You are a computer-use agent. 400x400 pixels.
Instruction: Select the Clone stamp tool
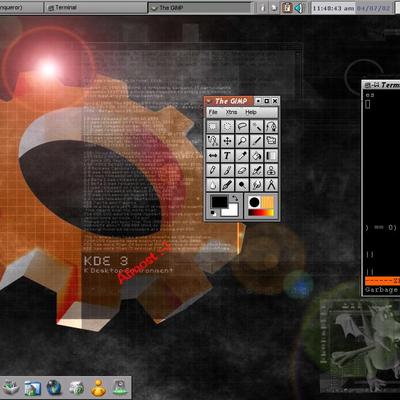pyautogui.click(x=271, y=170)
